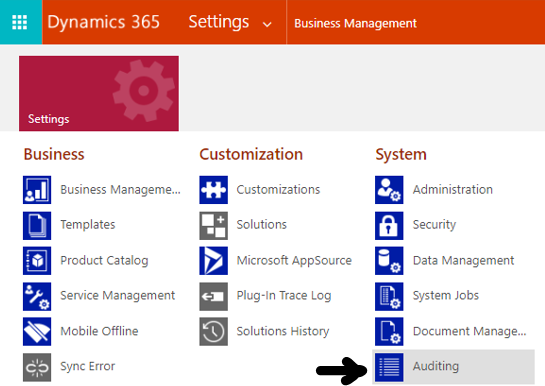Screen dimensions: 545x386
Task: Open the app launcher waffle icon
Action: [20, 22]
